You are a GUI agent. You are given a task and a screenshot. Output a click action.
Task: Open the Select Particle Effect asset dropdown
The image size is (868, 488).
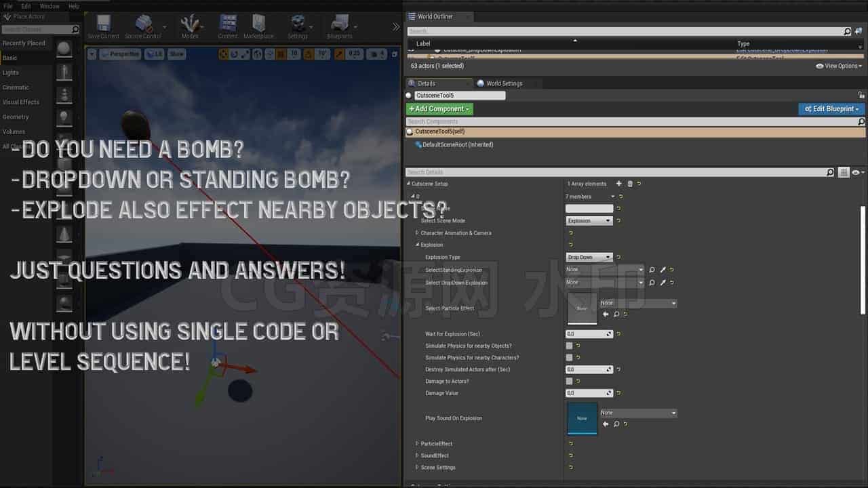click(638, 303)
